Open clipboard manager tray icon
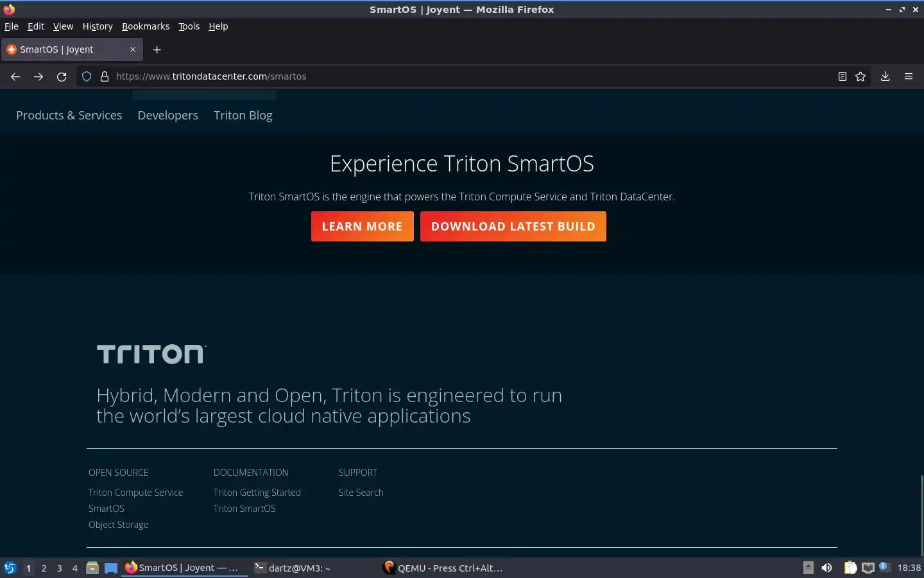Screen dimensions: 924x578 (x=850, y=568)
